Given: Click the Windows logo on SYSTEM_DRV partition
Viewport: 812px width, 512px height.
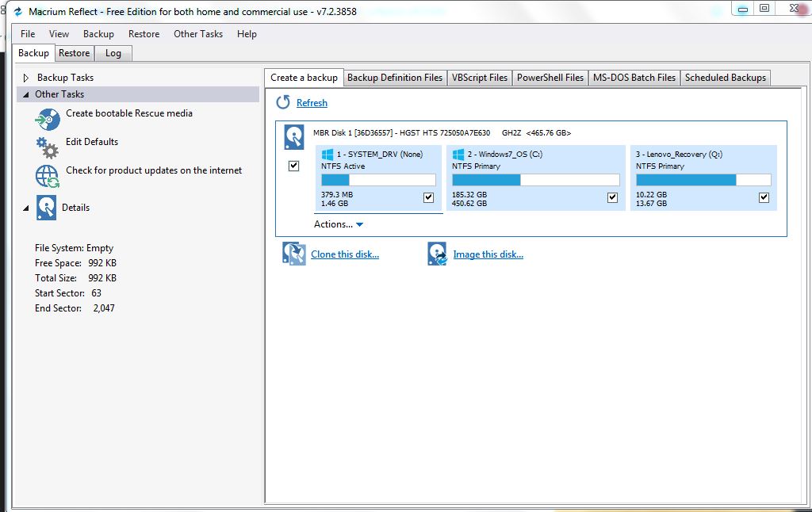Looking at the screenshot, I should pyautogui.click(x=327, y=155).
